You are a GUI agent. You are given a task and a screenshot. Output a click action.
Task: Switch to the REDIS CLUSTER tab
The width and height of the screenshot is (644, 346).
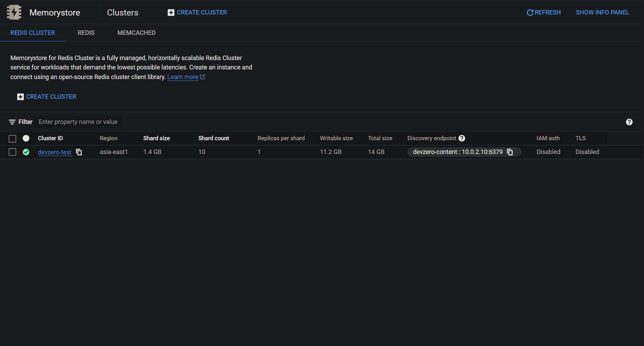pyautogui.click(x=33, y=33)
